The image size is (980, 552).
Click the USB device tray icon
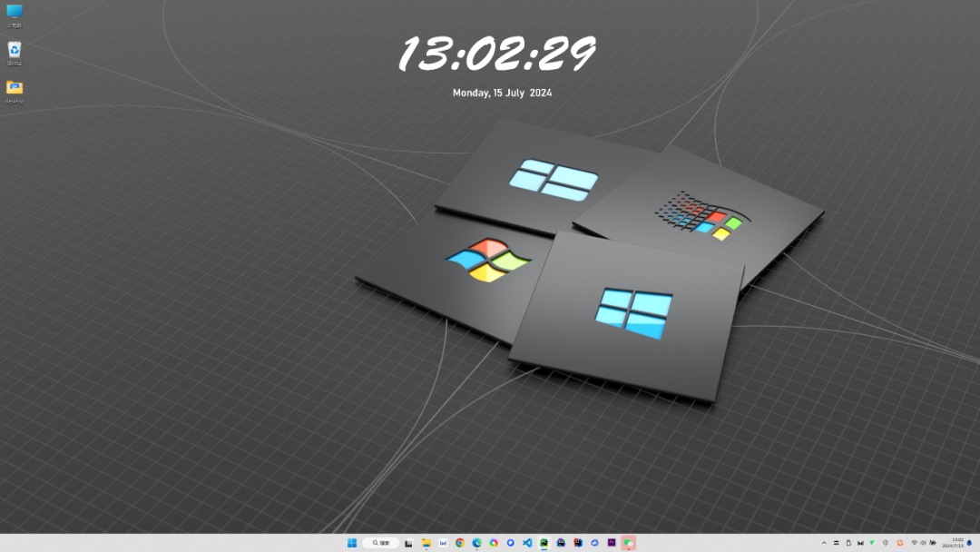848,543
